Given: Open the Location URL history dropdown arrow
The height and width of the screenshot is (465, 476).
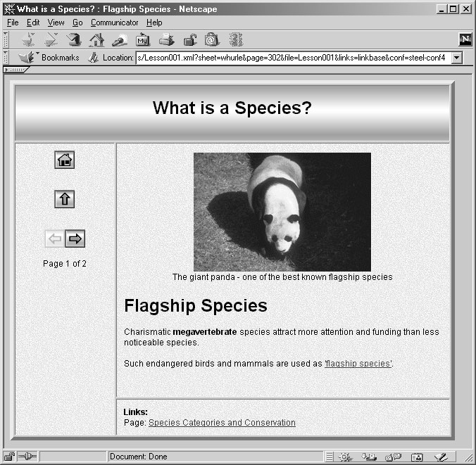Looking at the screenshot, I should [x=456, y=58].
